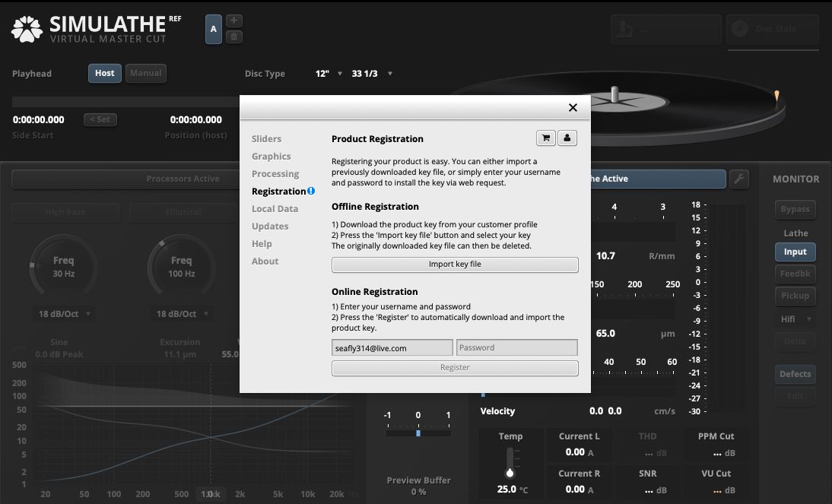Open Elliptical 18 dB/Oct slope dropdown
The width and height of the screenshot is (832, 504).
coord(182,314)
